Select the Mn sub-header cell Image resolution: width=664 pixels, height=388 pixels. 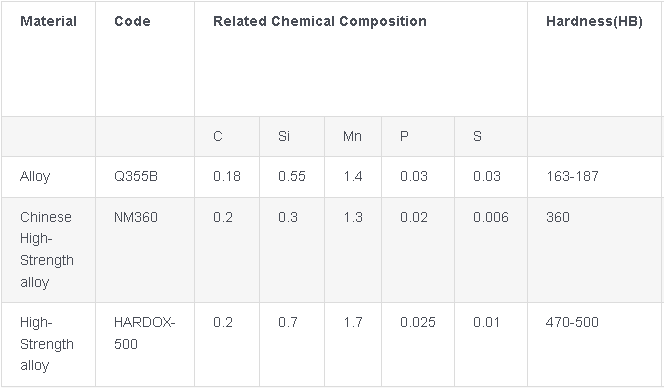tap(352, 136)
